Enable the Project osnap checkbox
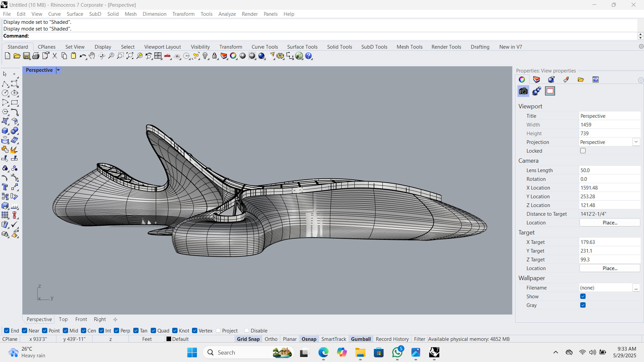Viewport: 644px width, 362px height. tap(218, 330)
